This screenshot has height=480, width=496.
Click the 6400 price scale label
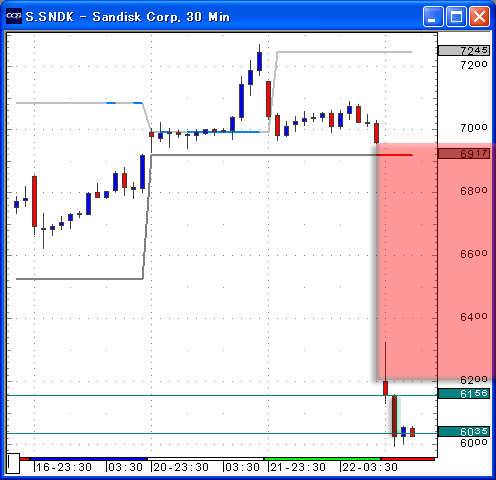pyautogui.click(x=473, y=317)
